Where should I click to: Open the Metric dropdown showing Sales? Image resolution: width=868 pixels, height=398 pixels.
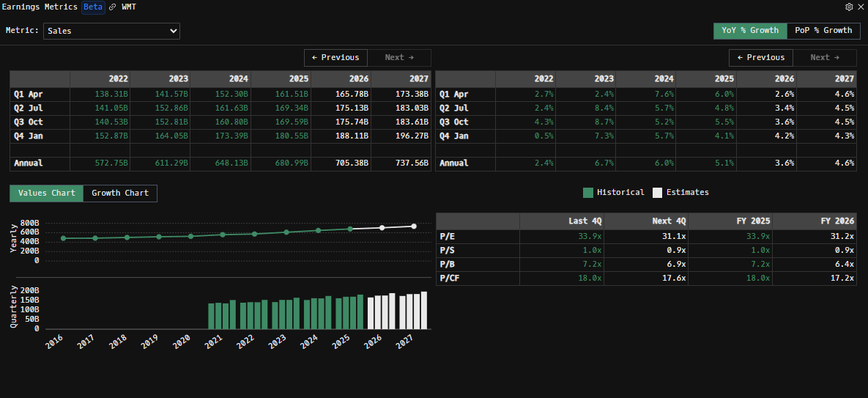click(111, 31)
